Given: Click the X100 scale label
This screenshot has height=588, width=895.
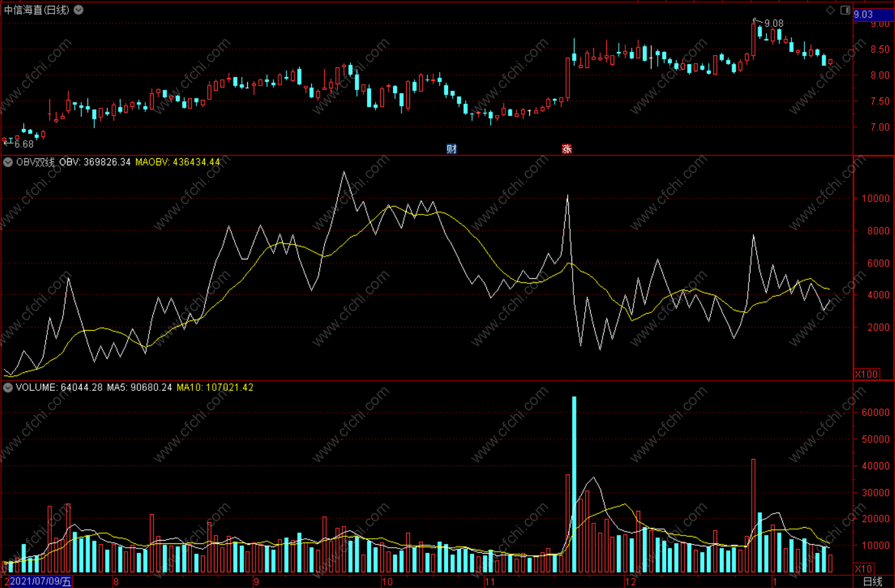Looking at the screenshot, I should [x=866, y=374].
